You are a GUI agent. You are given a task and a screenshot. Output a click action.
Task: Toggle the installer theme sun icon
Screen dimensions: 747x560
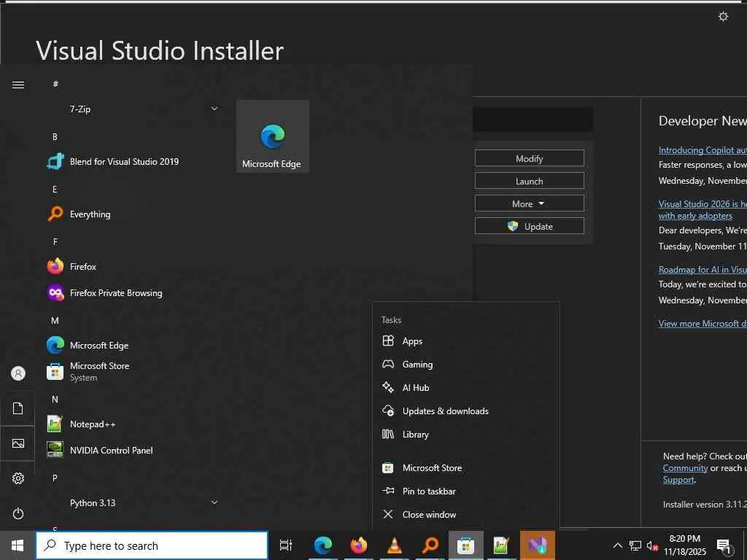723,17
